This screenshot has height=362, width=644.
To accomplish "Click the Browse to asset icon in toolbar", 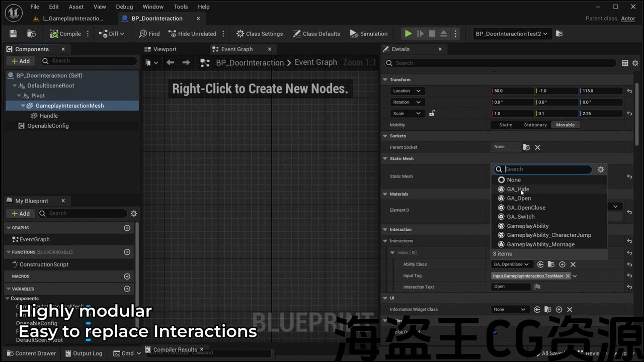I will (31, 34).
